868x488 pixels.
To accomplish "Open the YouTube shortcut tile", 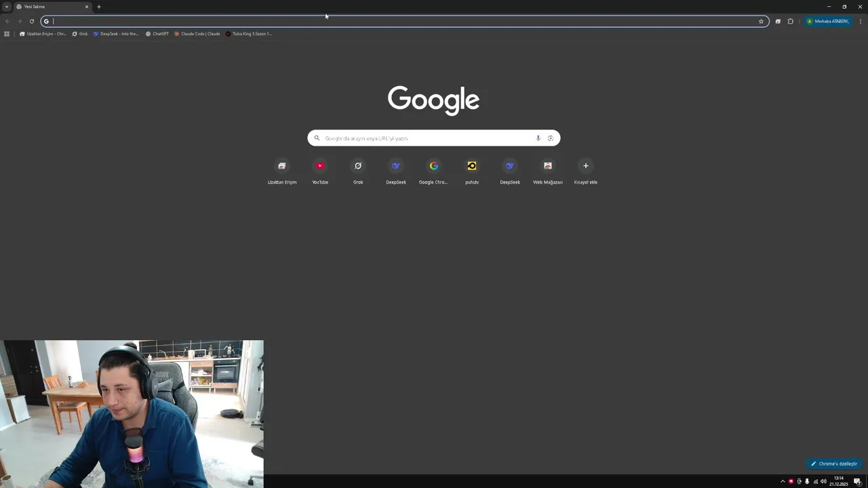I will click(320, 171).
